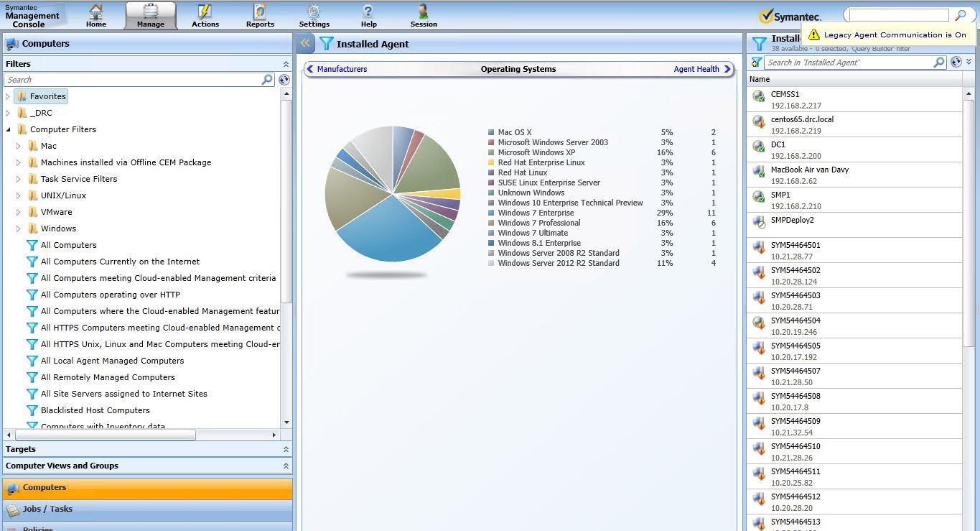
Task: Expand the list options double-chevron
Action: pyautogui.click(x=969, y=63)
